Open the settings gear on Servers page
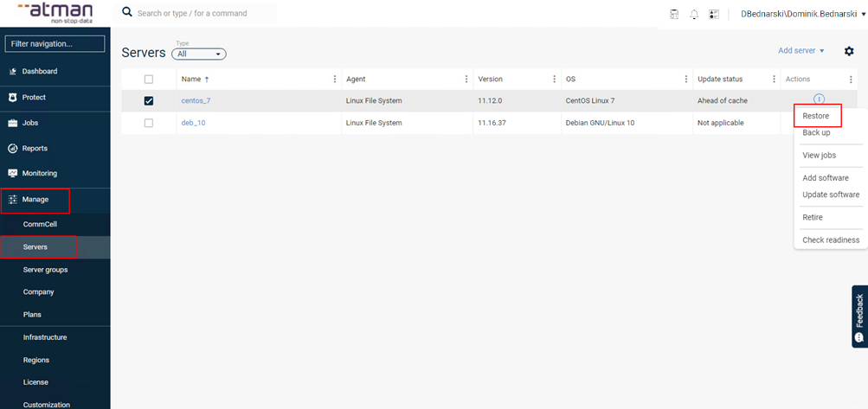 click(x=849, y=51)
